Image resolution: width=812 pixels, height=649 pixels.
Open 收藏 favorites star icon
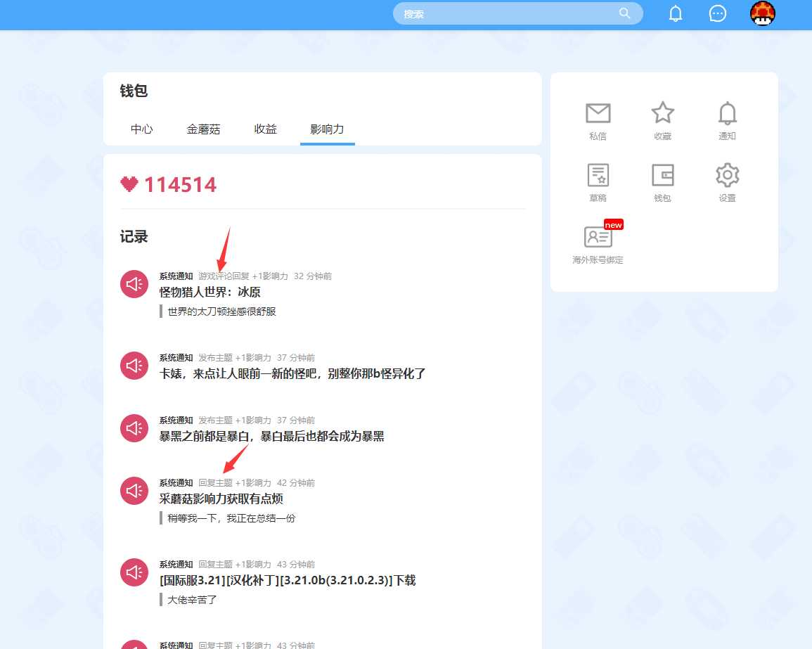point(662,114)
